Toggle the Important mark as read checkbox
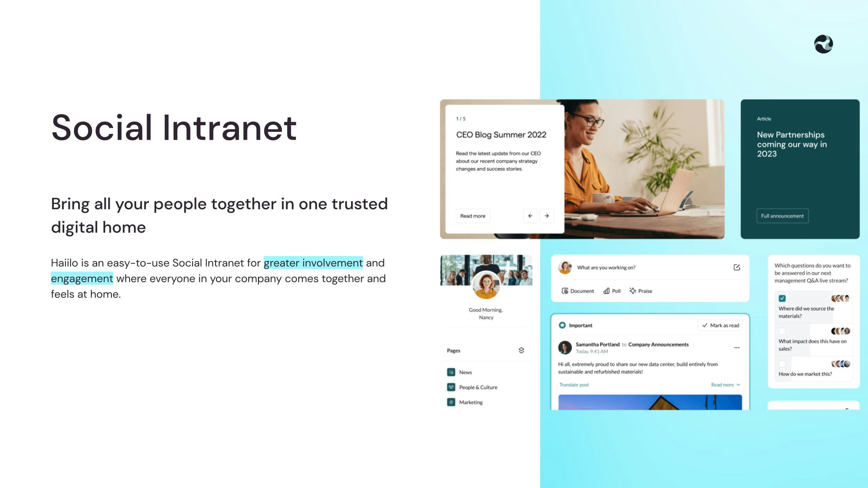 point(720,325)
